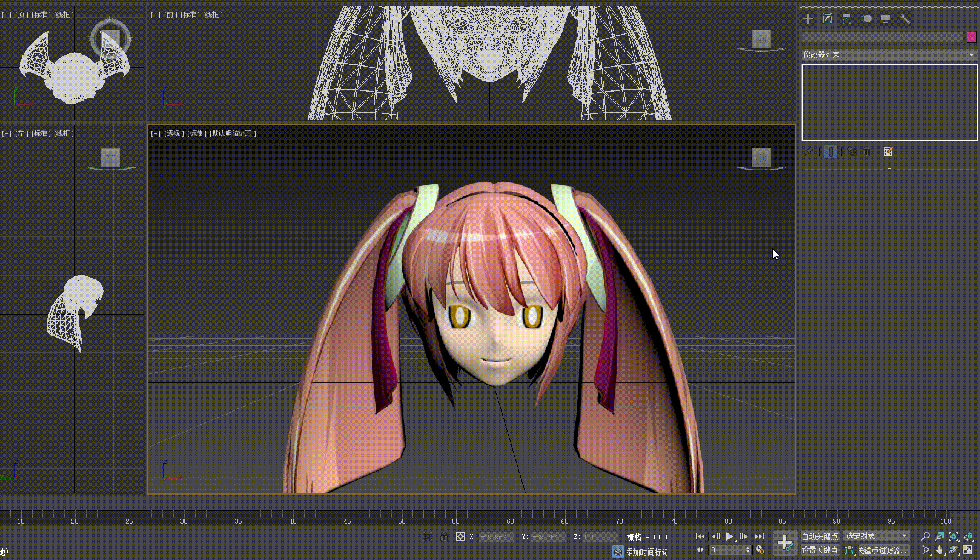Toggle Show End Result in modifier stack
980x560 pixels.
coord(830,152)
